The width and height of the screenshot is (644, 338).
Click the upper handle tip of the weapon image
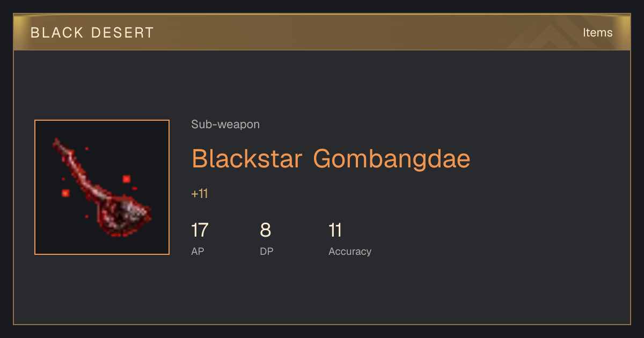(57, 143)
